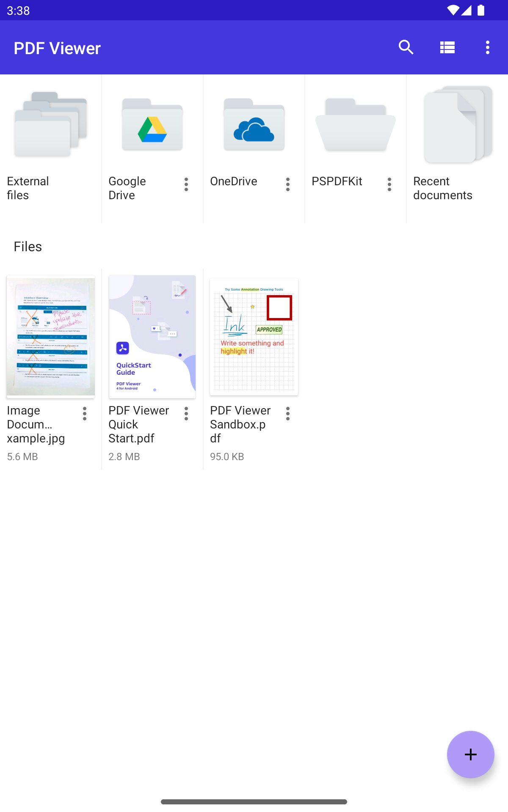508x812 pixels.
Task: Open PSPDFKit folder's three-dot options menu
Action: pyautogui.click(x=389, y=184)
